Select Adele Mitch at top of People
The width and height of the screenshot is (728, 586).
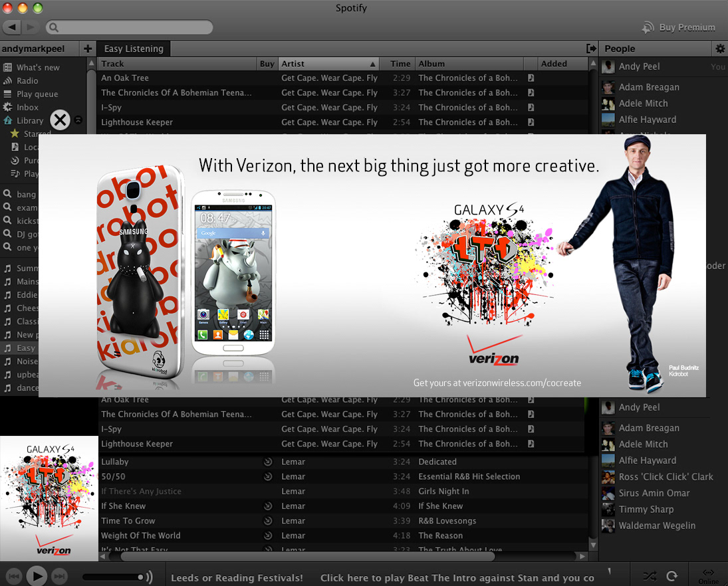click(x=644, y=104)
